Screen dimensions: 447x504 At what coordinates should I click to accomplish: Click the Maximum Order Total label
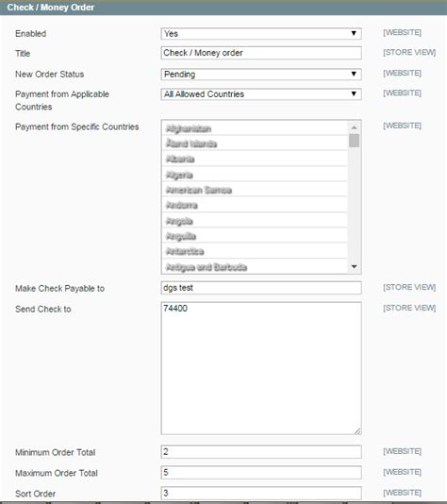click(57, 473)
